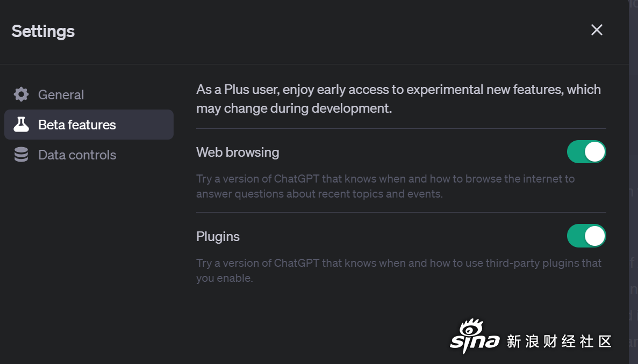Click the white knob of Plugins switch
This screenshot has height=364, width=638.
pyautogui.click(x=594, y=236)
